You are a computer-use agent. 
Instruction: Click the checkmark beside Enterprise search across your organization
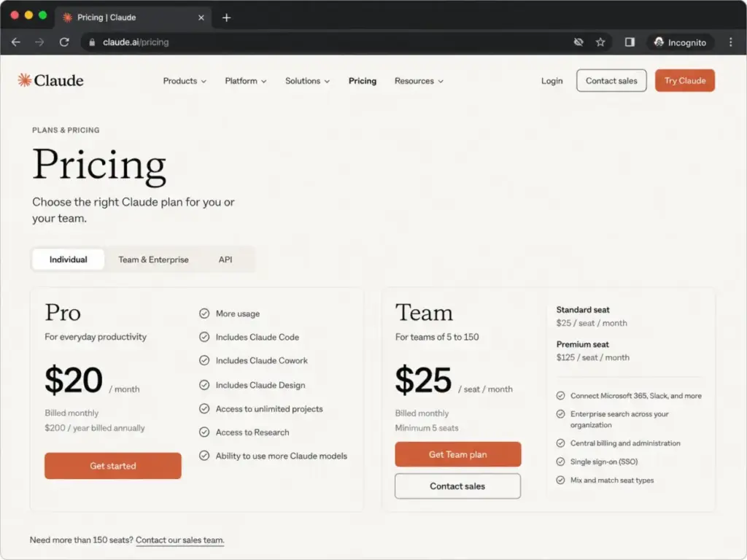[561, 414]
